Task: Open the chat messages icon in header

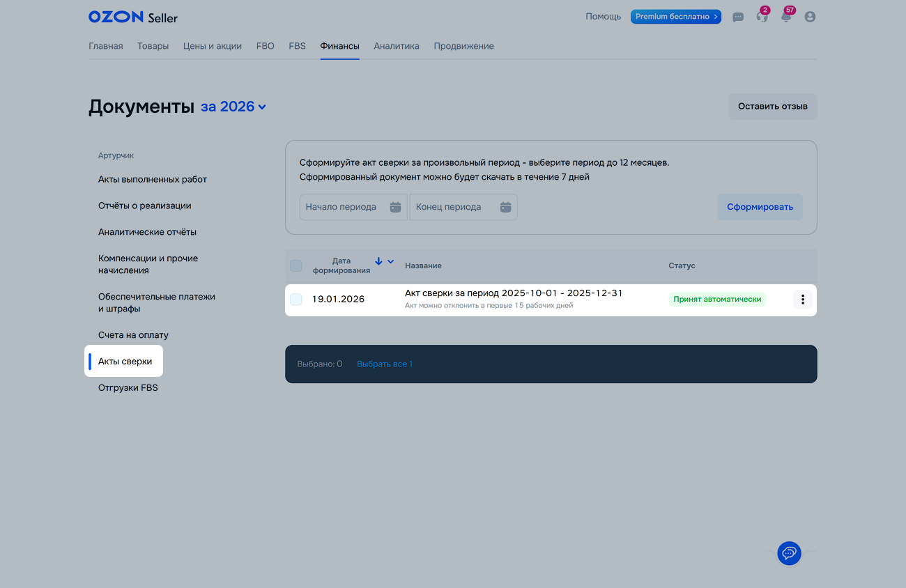Action: click(738, 17)
